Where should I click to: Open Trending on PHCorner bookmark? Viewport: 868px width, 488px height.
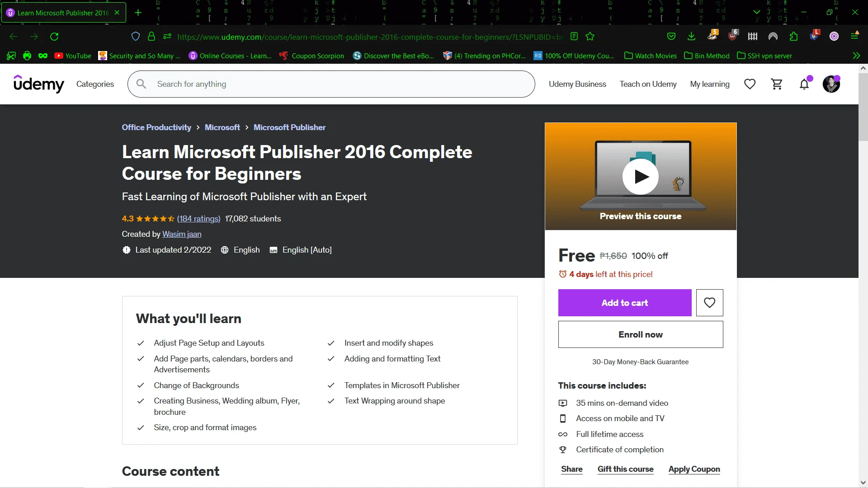pos(485,56)
